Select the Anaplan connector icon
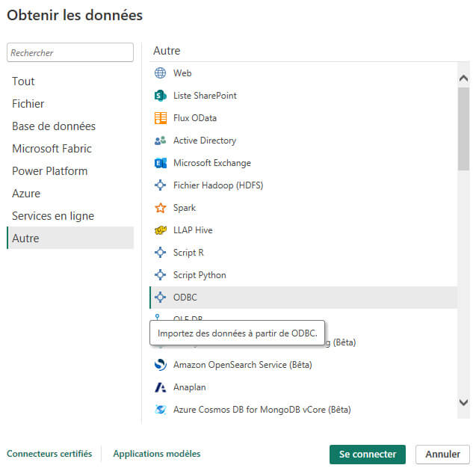Screen dimensions: 476x471 [160, 387]
